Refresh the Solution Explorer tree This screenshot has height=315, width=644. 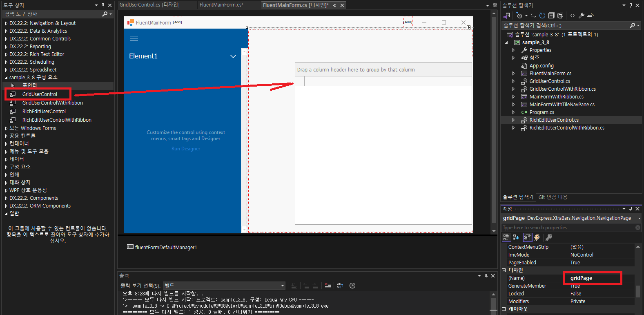pyautogui.click(x=542, y=16)
